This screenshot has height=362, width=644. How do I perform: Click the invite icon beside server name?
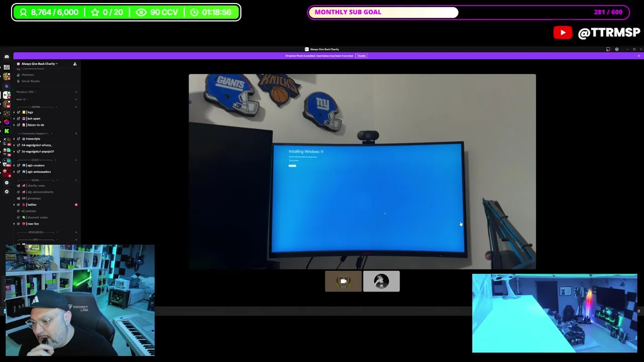[x=75, y=64]
